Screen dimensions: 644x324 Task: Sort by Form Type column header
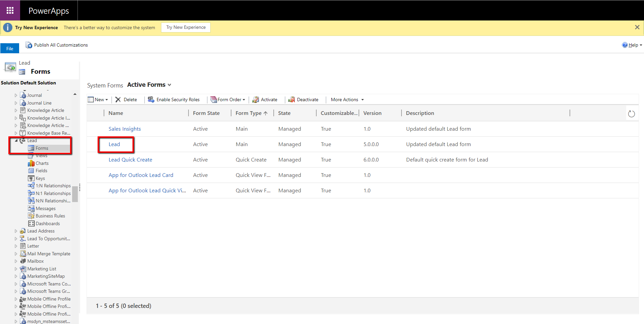coord(252,113)
